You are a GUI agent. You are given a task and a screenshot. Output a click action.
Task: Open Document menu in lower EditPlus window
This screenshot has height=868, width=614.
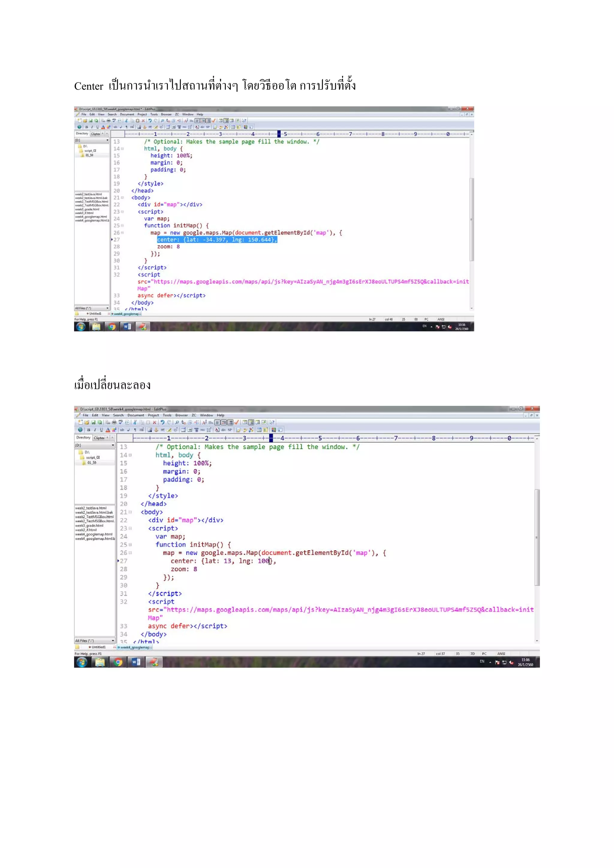tap(135, 415)
